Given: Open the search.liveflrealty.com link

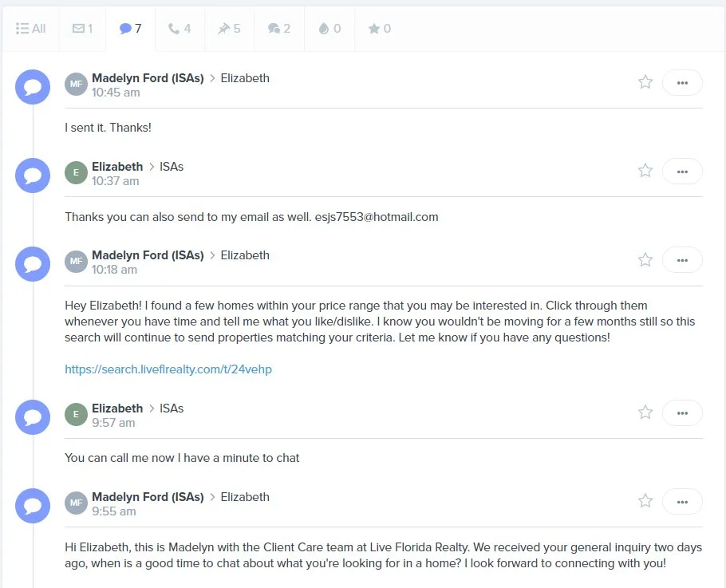Looking at the screenshot, I should pyautogui.click(x=168, y=369).
